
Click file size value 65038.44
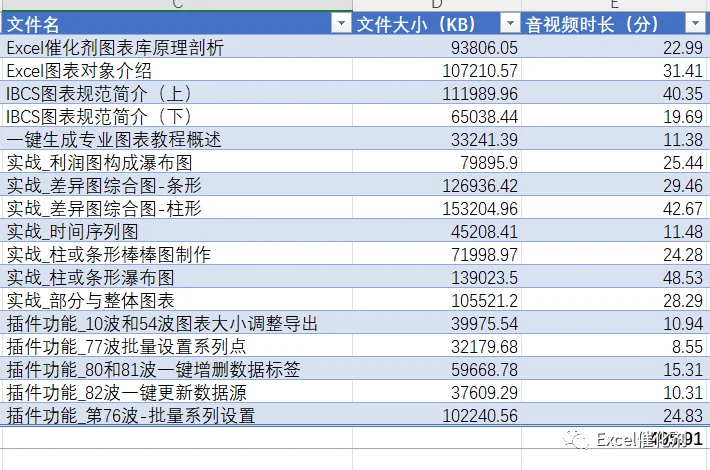pyautogui.click(x=484, y=116)
